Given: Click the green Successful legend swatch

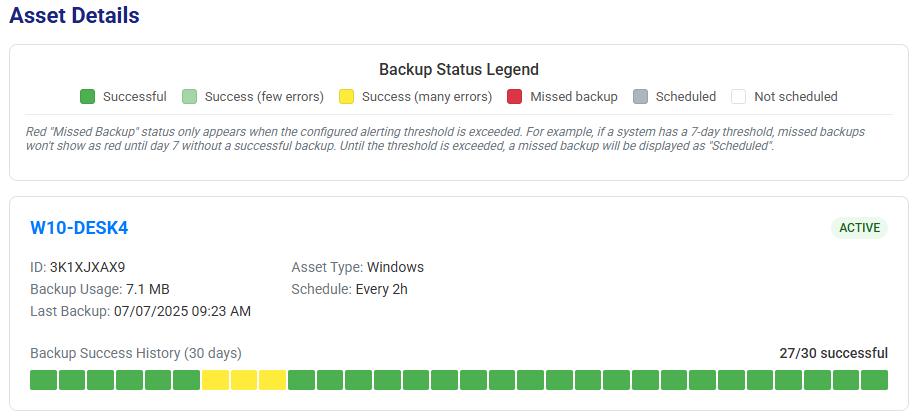Looking at the screenshot, I should (x=87, y=97).
